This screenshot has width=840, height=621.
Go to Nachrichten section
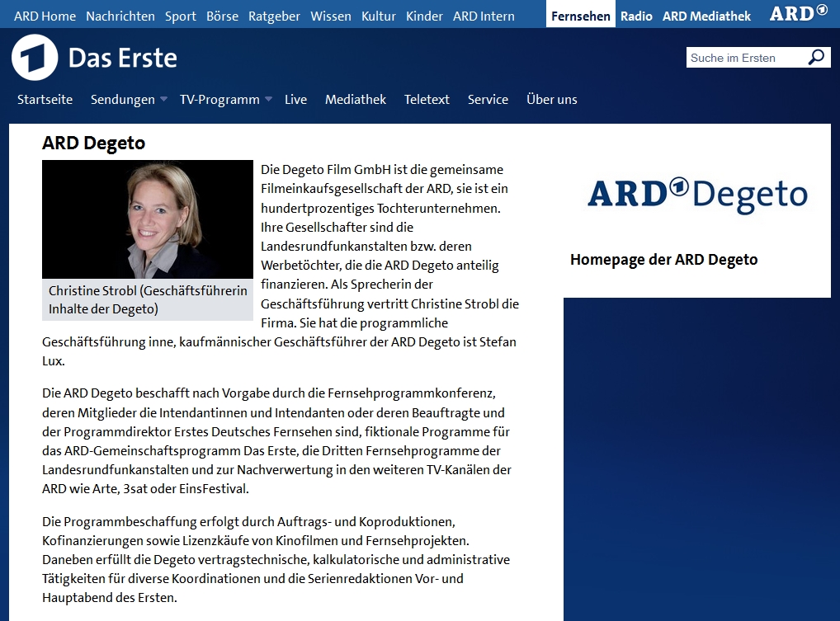pos(120,16)
